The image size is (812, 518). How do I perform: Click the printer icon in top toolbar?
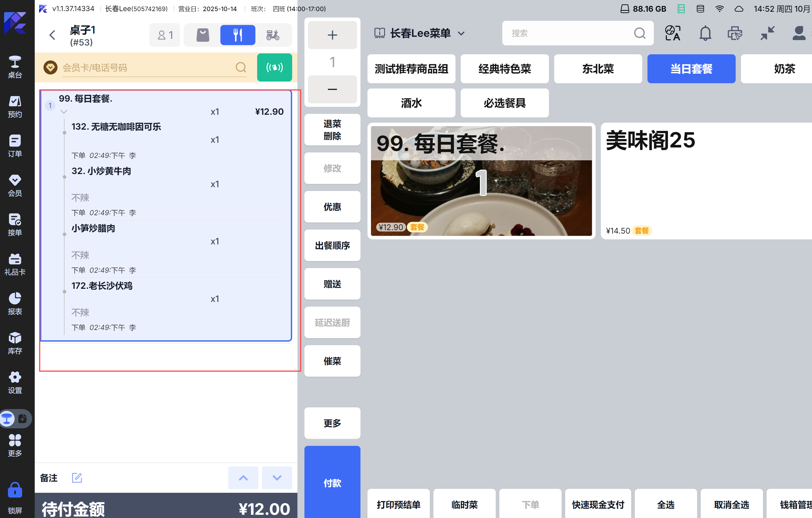pyautogui.click(x=735, y=33)
